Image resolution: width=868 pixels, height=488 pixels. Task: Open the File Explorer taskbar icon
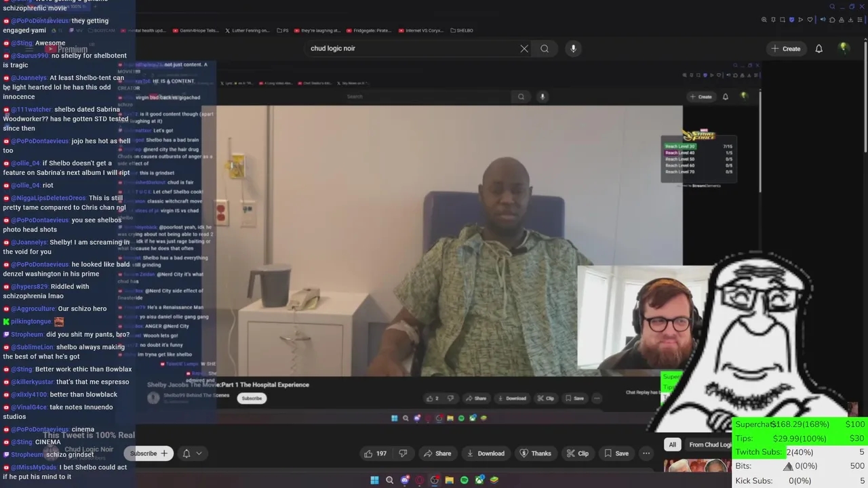pyautogui.click(x=449, y=481)
